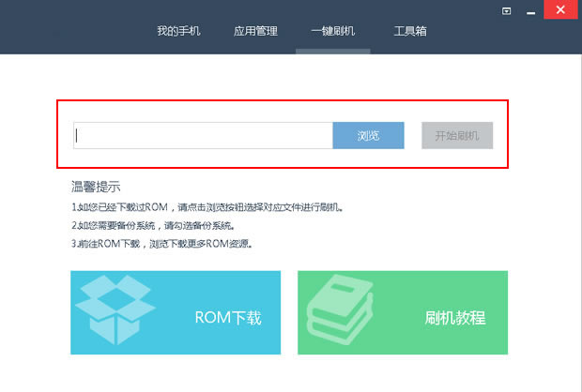Click the 温馨提示 heading

(x=96, y=187)
